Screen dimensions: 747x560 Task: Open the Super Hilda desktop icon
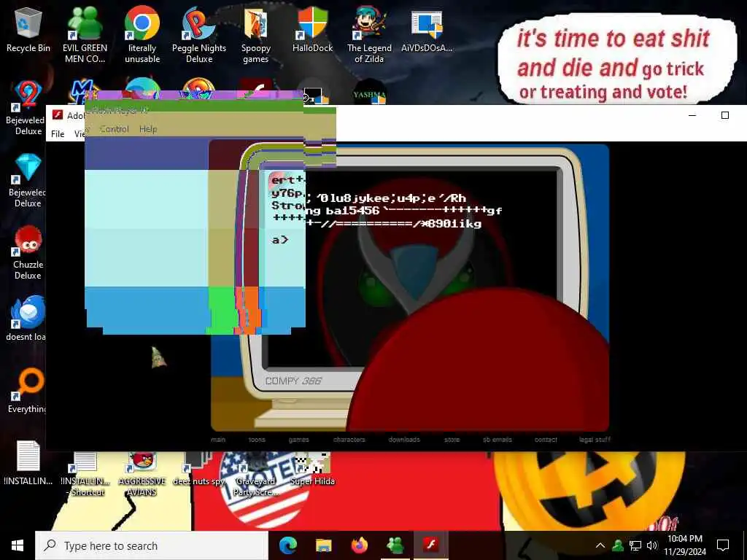tap(312, 469)
